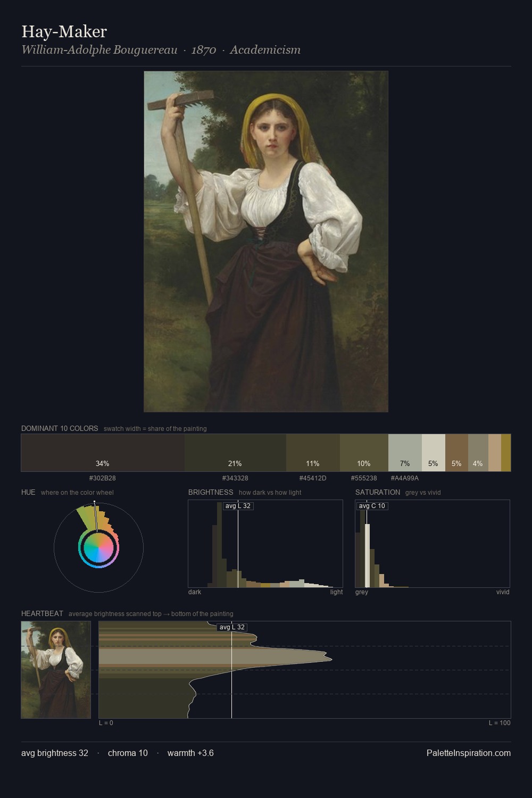532x798 pixels.
Task: Select the 21% dark olive swatch
Action: click(235, 453)
